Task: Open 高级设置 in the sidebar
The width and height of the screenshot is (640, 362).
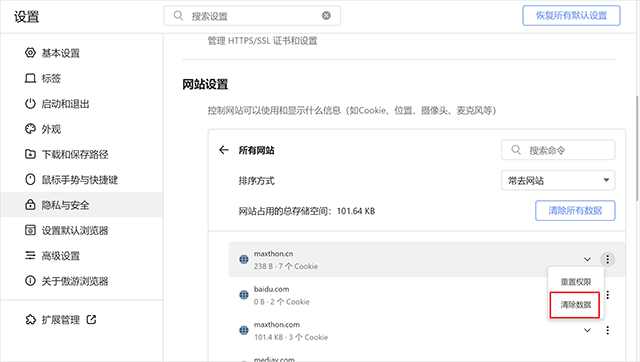Action: click(x=82, y=256)
